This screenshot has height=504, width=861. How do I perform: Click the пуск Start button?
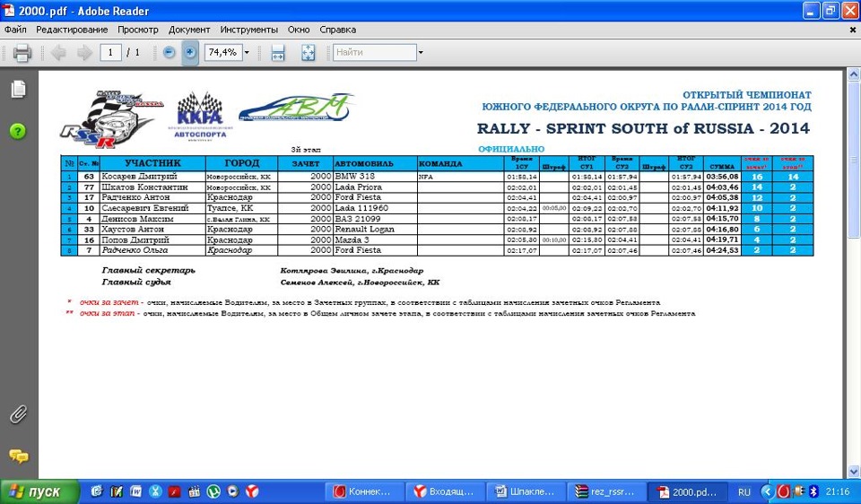39,492
